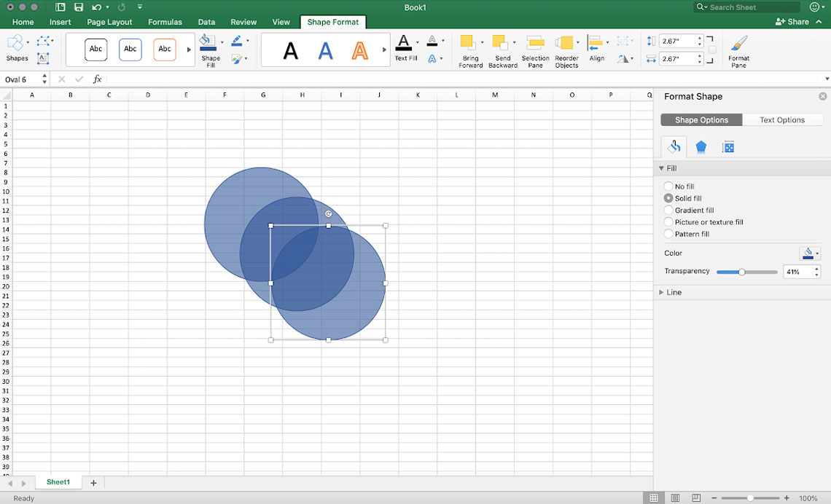Open the Text Options tab
The height and width of the screenshot is (504, 831).
tap(782, 119)
